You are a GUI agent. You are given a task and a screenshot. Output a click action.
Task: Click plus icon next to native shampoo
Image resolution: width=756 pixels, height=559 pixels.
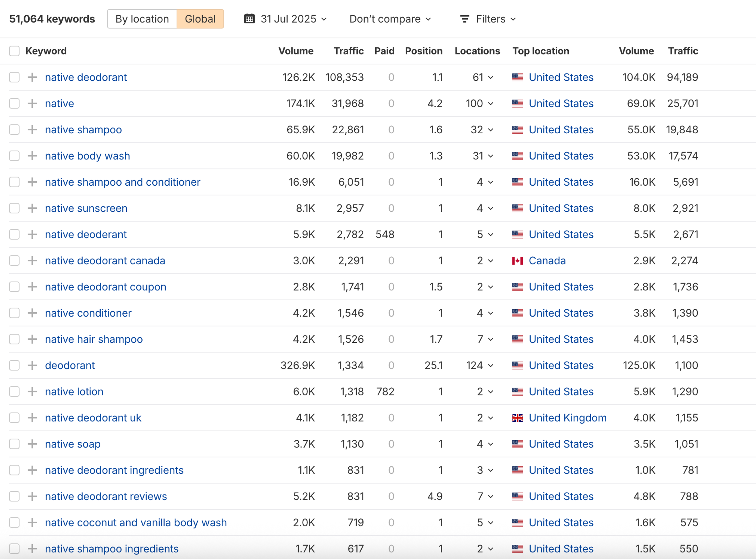32,130
